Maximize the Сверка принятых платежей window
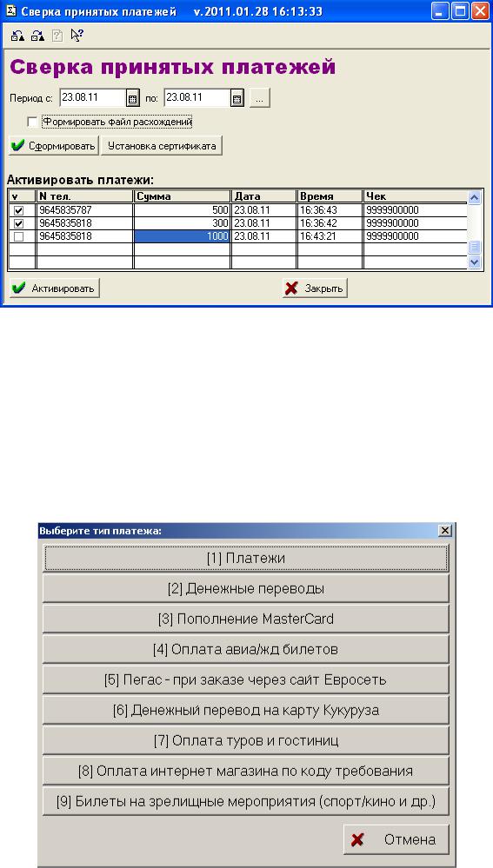This screenshot has width=493, height=868. pyautogui.click(x=460, y=11)
